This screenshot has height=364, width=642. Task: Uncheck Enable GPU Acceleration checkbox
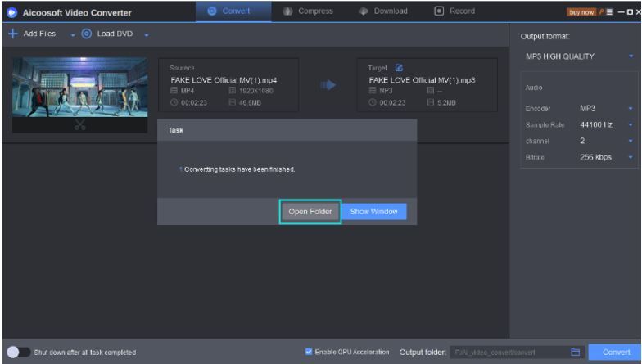pos(307,352)
